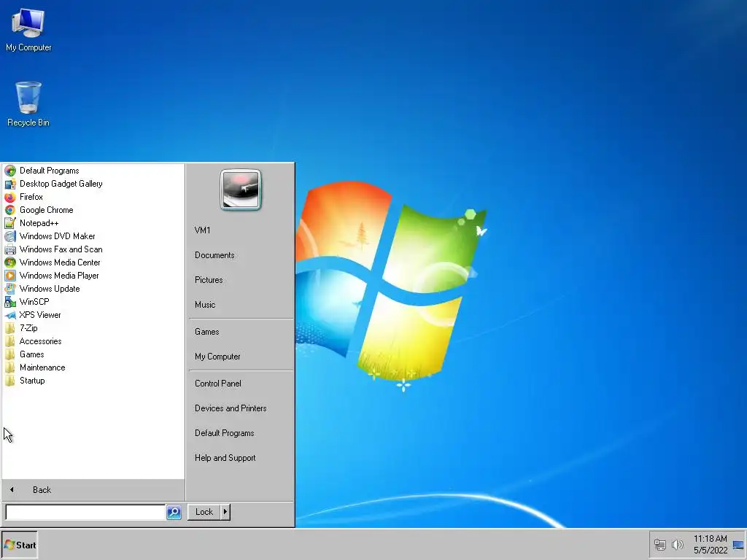Click the WinSCP icon

(10, 302)
